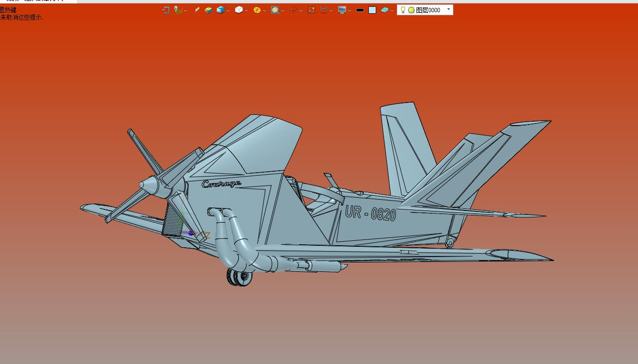Click the black line color swatch
The image size is (638, 364).
point(360,10)
